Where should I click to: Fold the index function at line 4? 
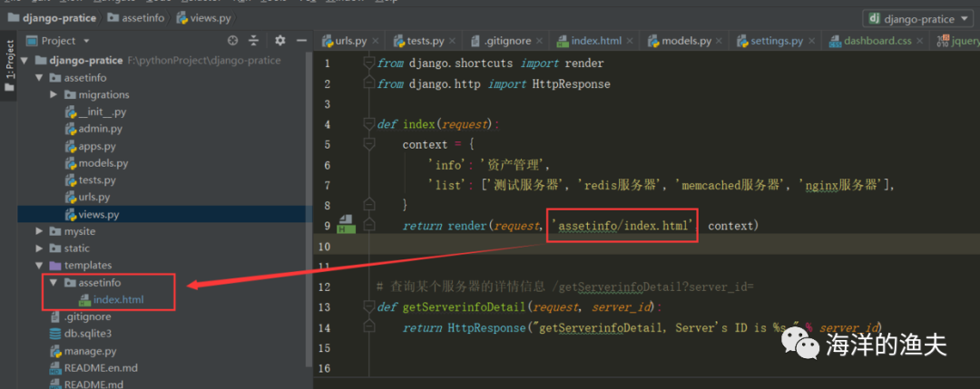pos(369,124)
